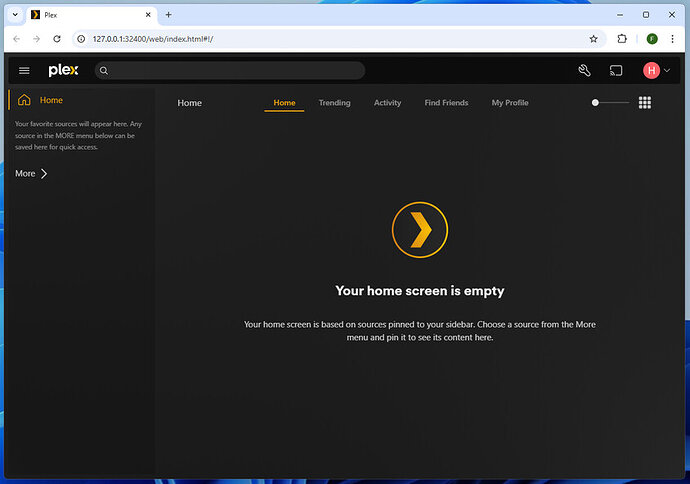Image resolution: width=690 pixels, height=484 pixels.
Task: Reload the page in the browser
Action: [x=57, y=39]
